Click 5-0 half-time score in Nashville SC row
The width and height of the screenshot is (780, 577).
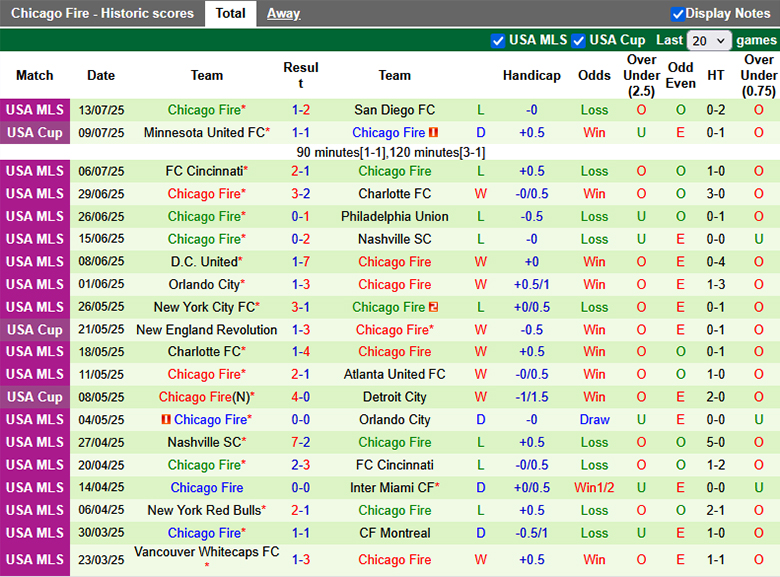(715, 442)
